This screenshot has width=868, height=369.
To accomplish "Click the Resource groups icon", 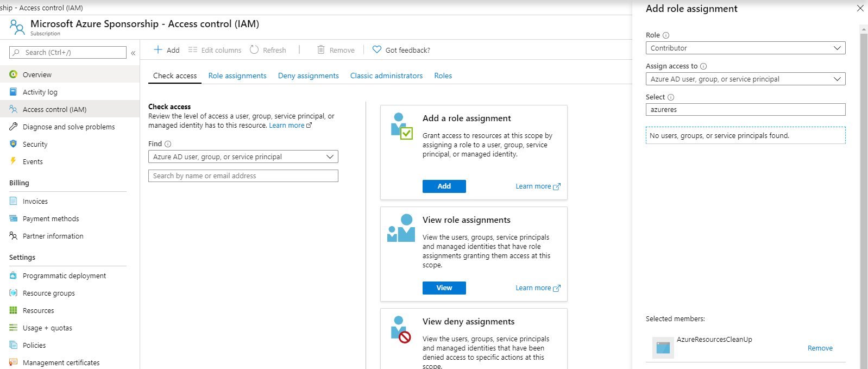I will point(13,293).
